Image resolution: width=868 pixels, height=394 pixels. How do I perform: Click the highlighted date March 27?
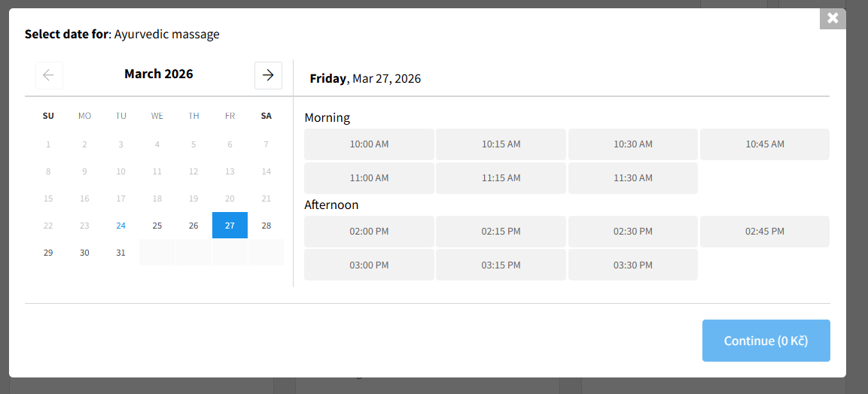point(230,226)
